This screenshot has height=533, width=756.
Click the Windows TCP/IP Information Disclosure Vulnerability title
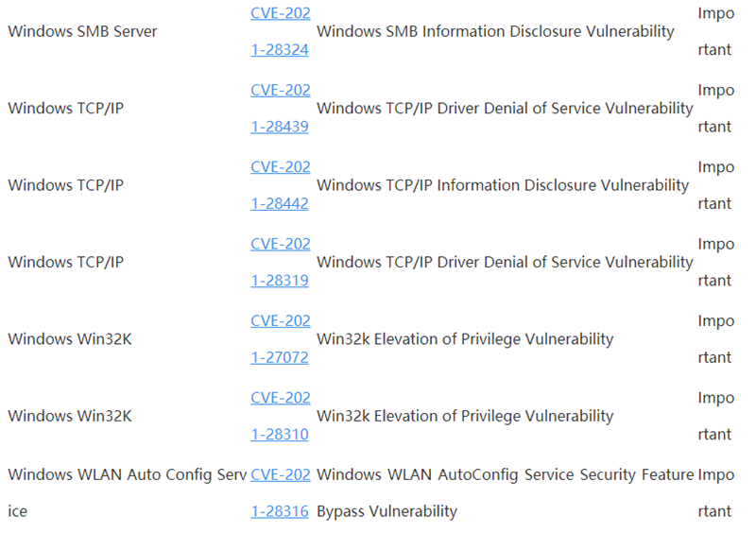coord(503,185)
